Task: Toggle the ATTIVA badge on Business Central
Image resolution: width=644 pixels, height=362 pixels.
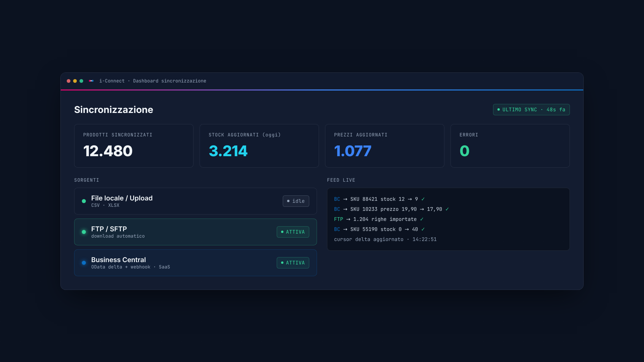Action: tap(293, 263)
